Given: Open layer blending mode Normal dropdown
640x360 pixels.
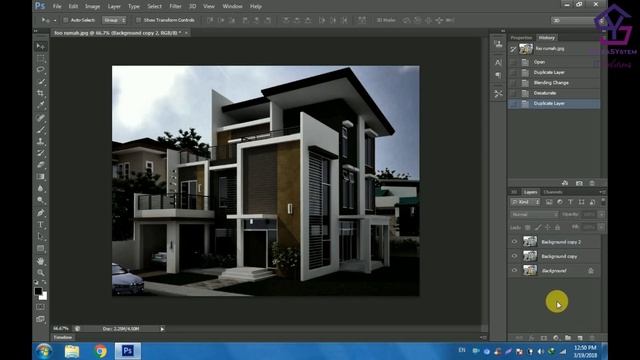Looking at the screenshot, I should [x=534, y=214].
